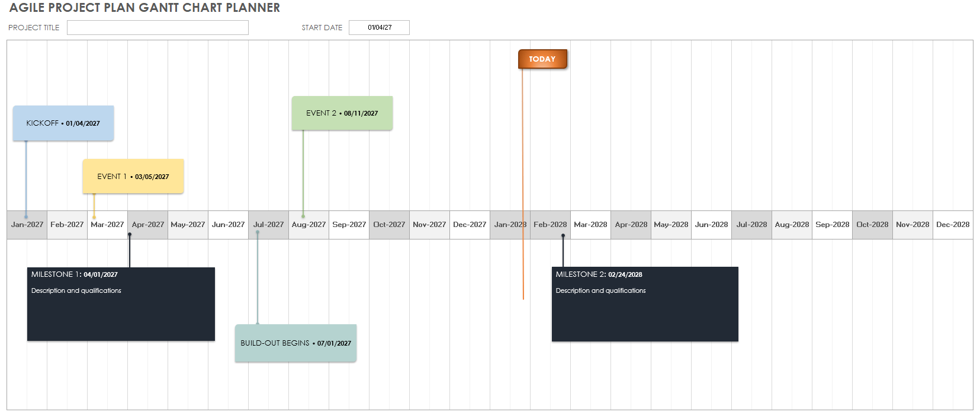Viewport: 980px width, 412px height.
Task: Click the Project Title input field
Action: 158,28
